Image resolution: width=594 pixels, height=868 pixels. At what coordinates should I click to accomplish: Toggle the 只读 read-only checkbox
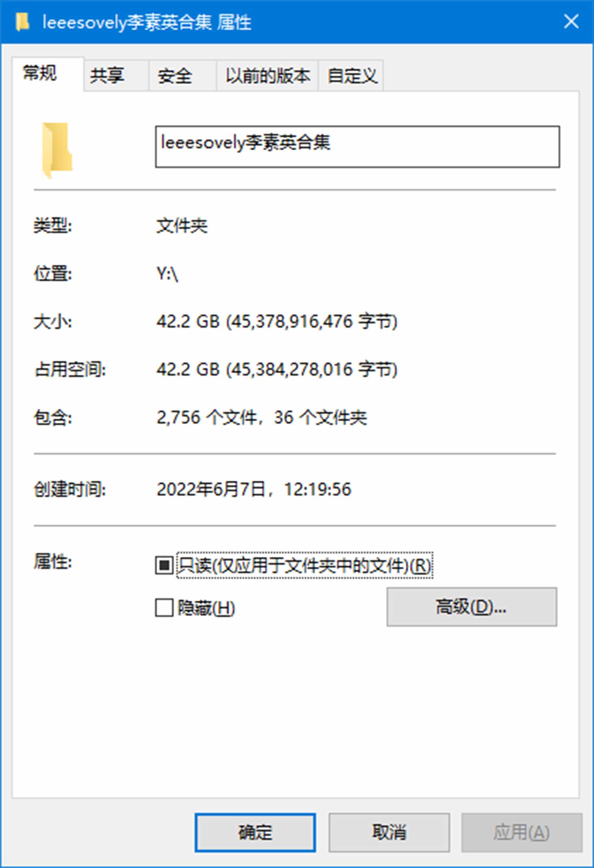[x=164, y=565]
